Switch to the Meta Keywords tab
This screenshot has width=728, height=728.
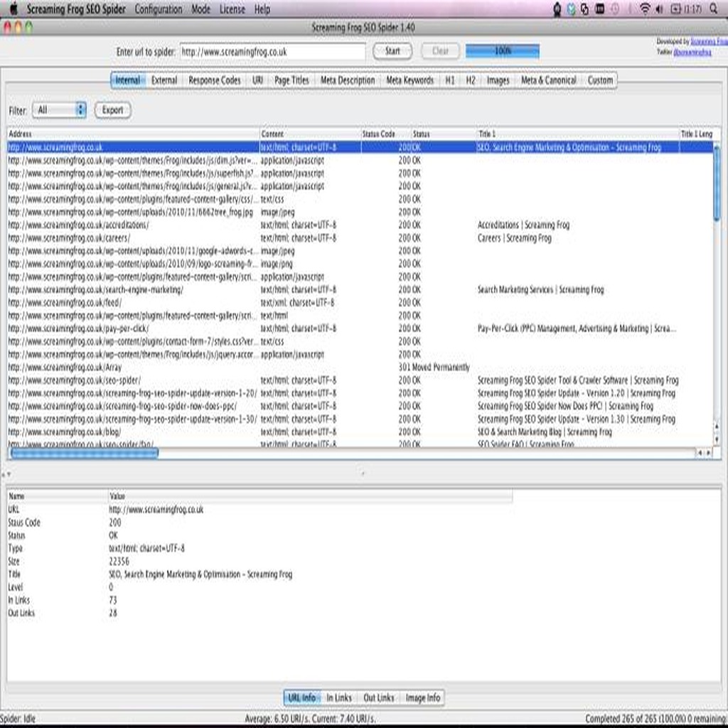point(410,80)
